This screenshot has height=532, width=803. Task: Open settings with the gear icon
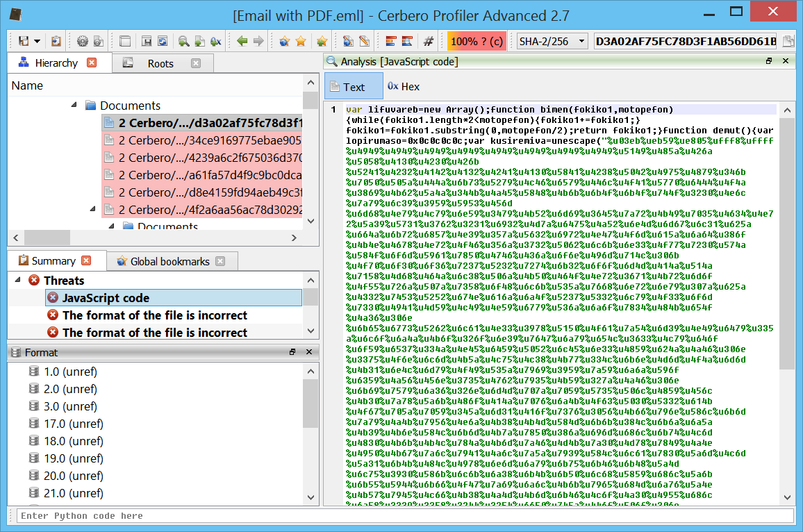click(x=82, y=41)
